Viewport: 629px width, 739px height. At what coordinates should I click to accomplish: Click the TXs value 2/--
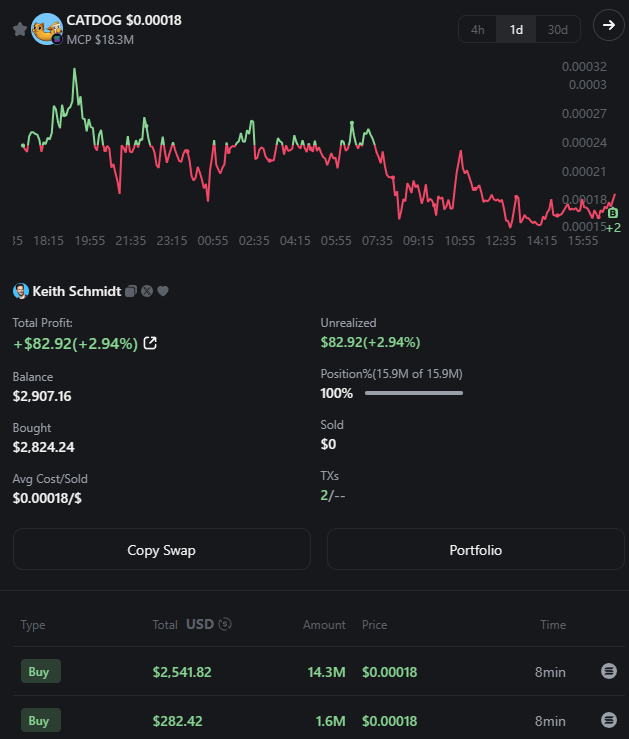click(x=333, y=495)
